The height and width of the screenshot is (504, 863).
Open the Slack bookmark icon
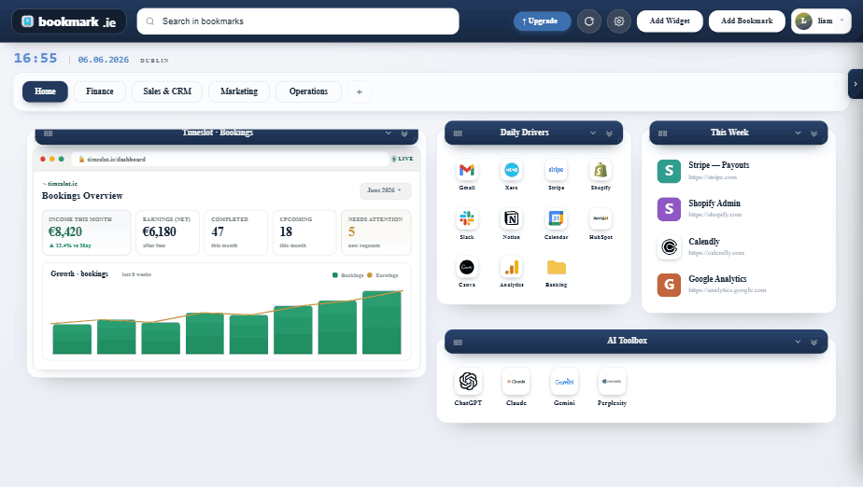coord(467,218)
